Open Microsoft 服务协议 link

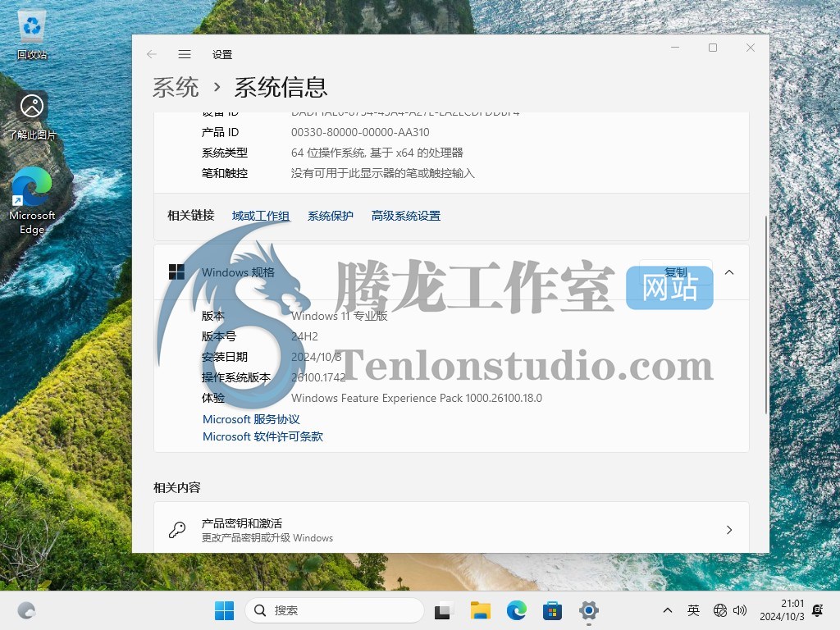pyautogui.click(x=251, y=419)
